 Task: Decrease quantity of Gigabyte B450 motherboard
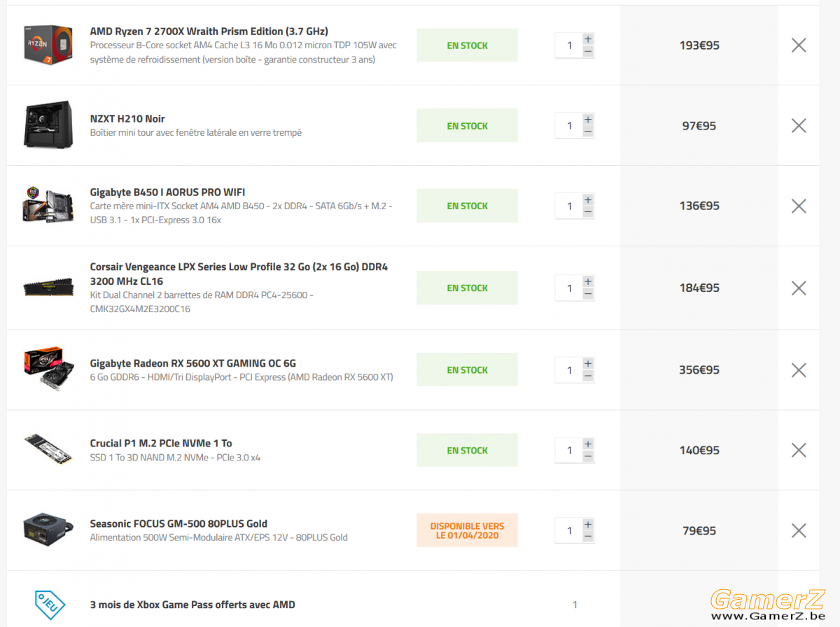[588, 212]
